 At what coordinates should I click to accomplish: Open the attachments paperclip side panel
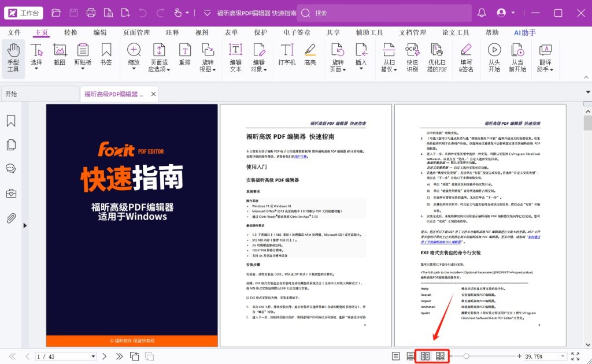coord(10,218)
